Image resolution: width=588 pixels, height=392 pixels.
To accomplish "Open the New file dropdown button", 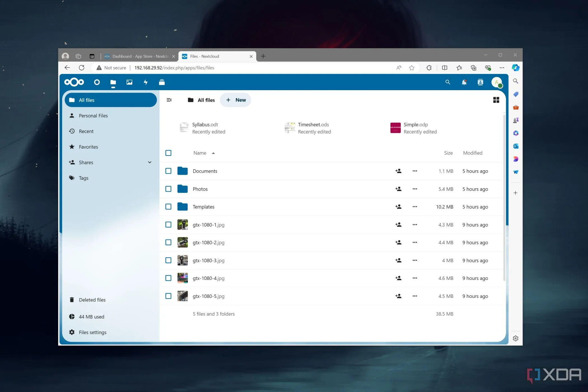I will [235, 100].
